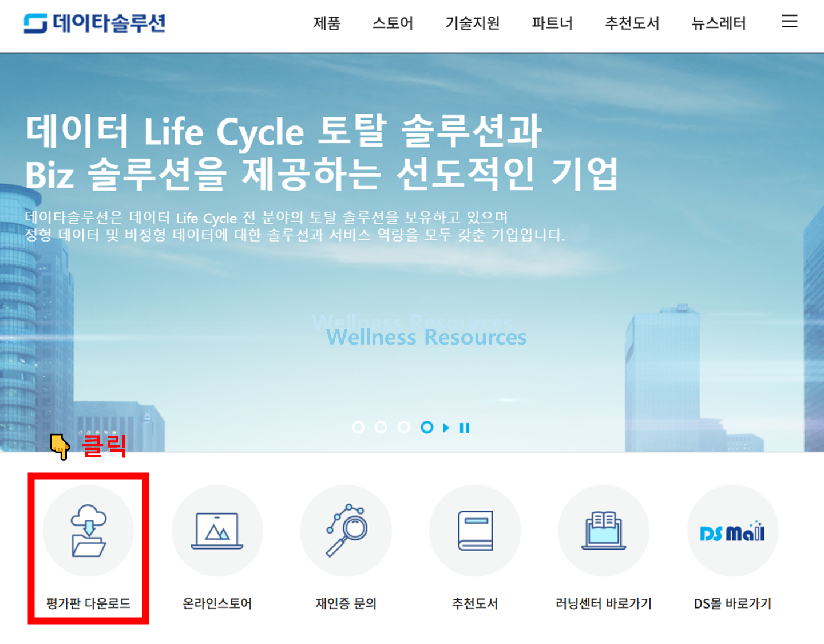Click the banner description paragraph text
824x644 pixels.
tap(295, 226)
